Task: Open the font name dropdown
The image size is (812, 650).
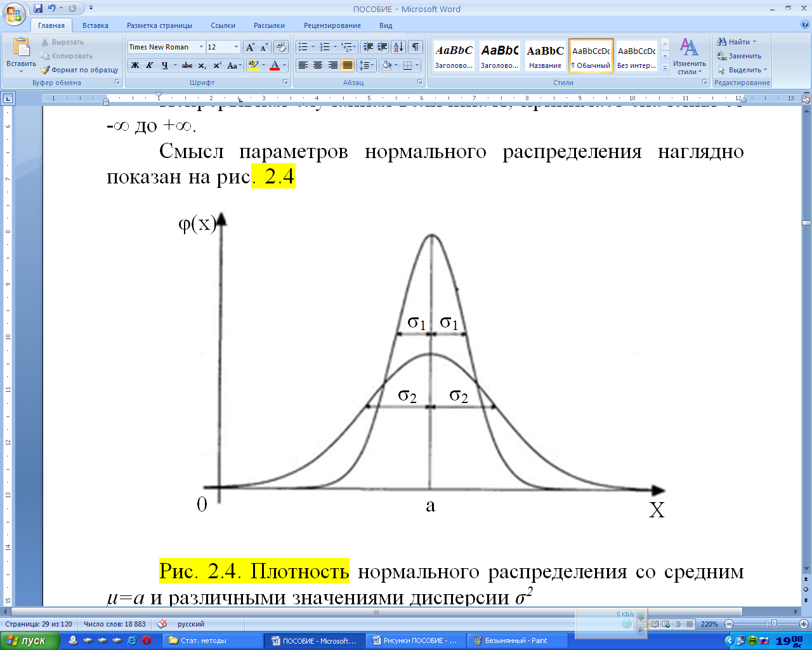Action: coord(201,47)
